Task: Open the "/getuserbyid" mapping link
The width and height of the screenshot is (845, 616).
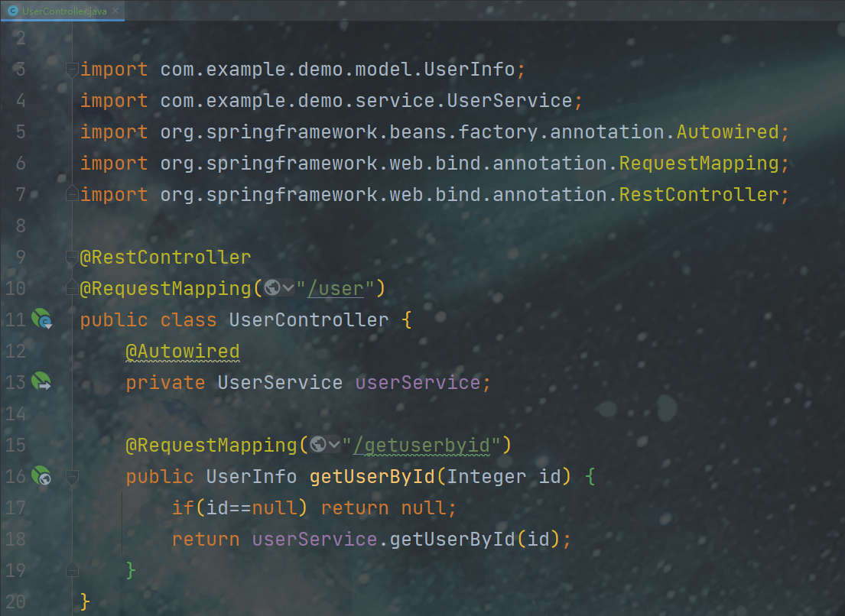Action: coord(421,446)
